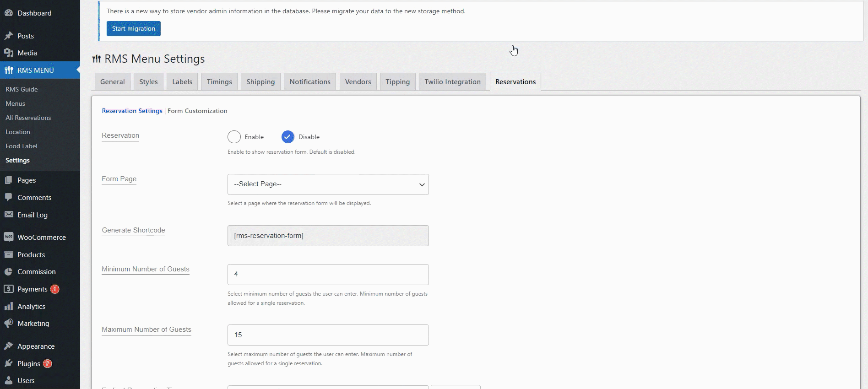Click the Products archive icon
Screen dimensions: 868x389
[x=9, y=254]
